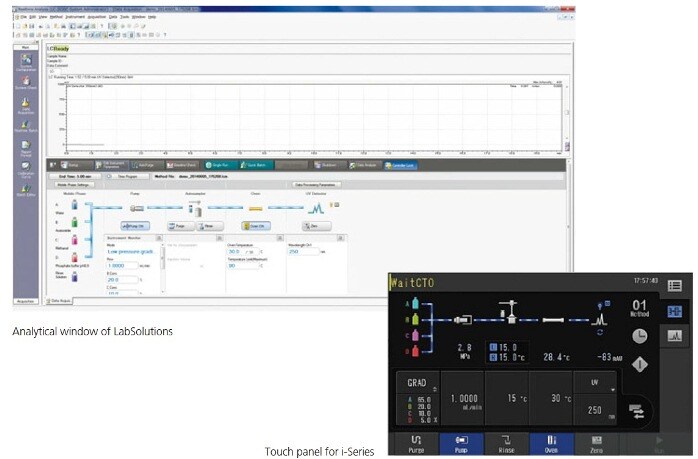Viewport: 698px width, 459px height.
Task: Collapse the pump Instrument Monitor panel
Action: coord(159,238)
